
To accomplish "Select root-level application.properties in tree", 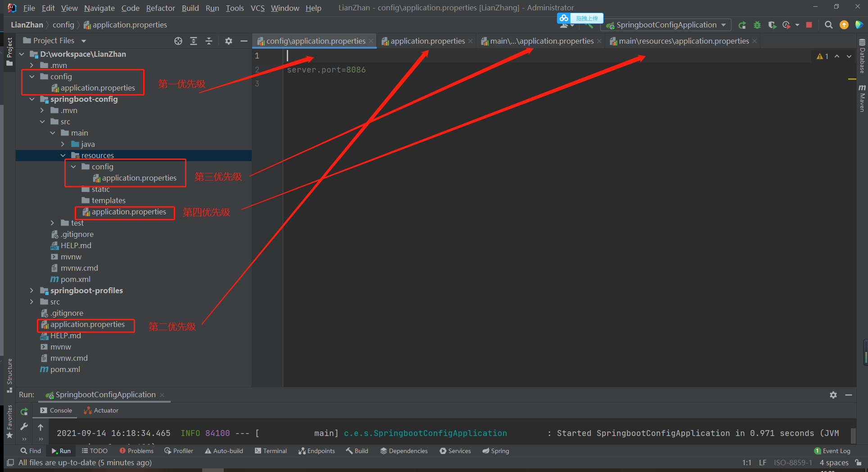I will [83, 324].
